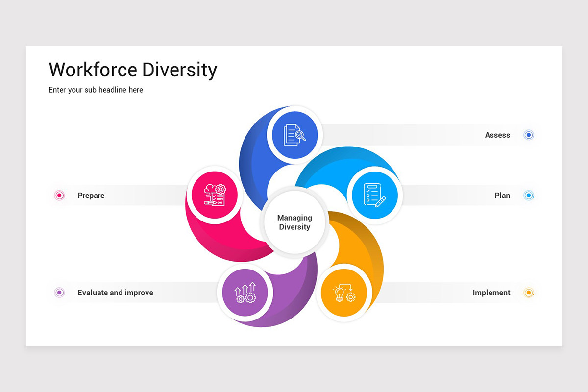Click the Plan label text

502,196
